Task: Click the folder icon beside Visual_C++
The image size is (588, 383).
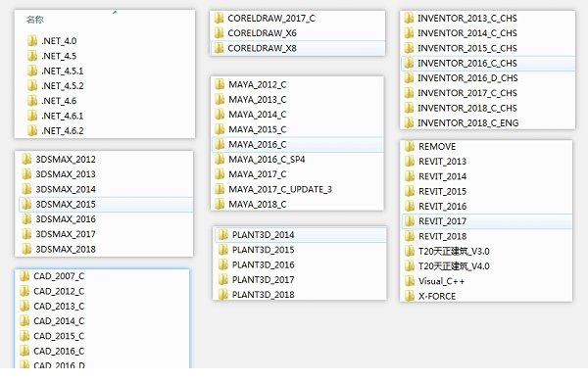Action: 410,281
